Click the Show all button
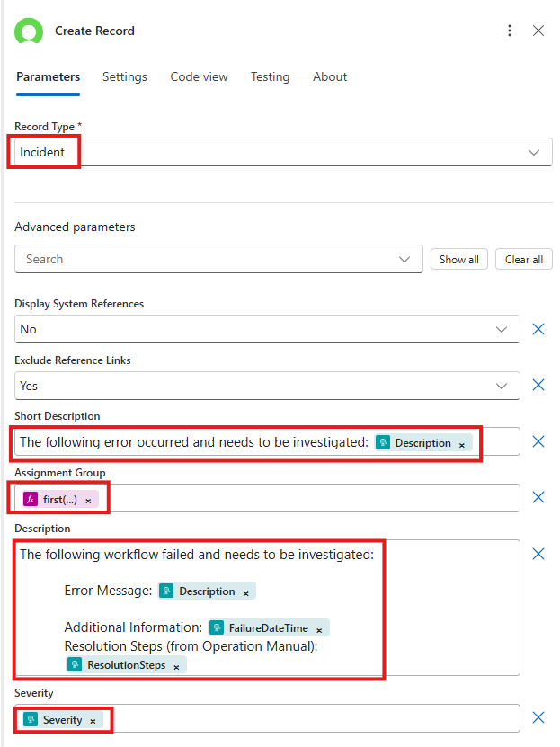This screenshot has width=560, height=747. pos(458,259)
